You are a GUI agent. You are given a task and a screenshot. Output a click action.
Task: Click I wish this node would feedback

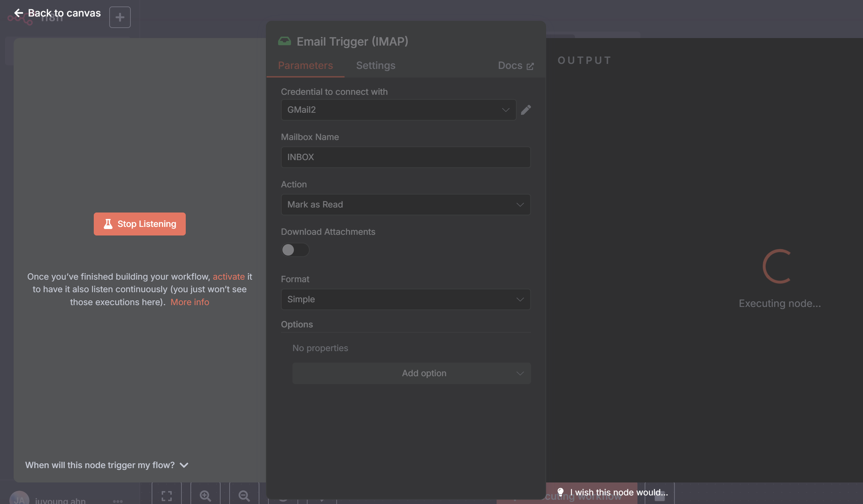613,492
